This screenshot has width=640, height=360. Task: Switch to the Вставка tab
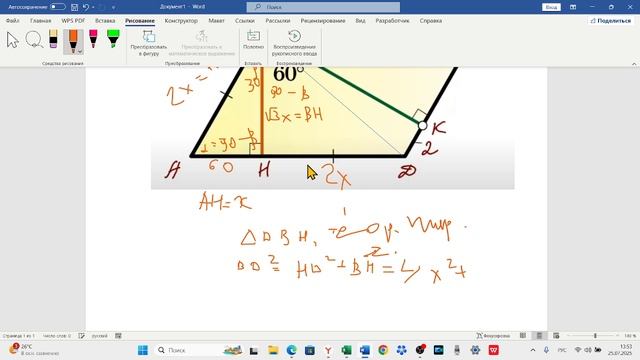(105, 20)
